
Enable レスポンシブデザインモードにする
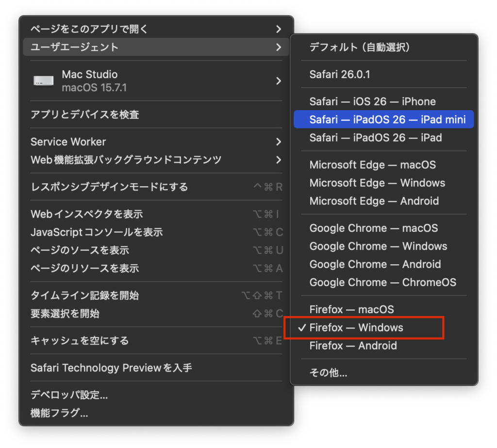tap(109, 187)
